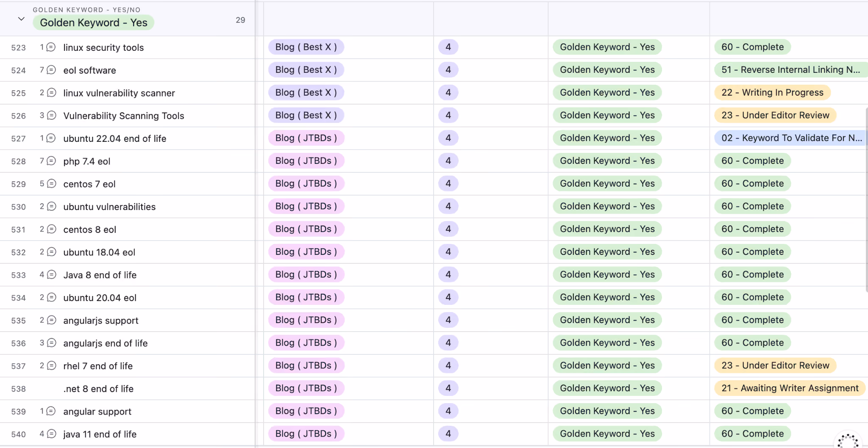
Task: Select the 'java 11 end of life' cell
Action: coord(100,434)
